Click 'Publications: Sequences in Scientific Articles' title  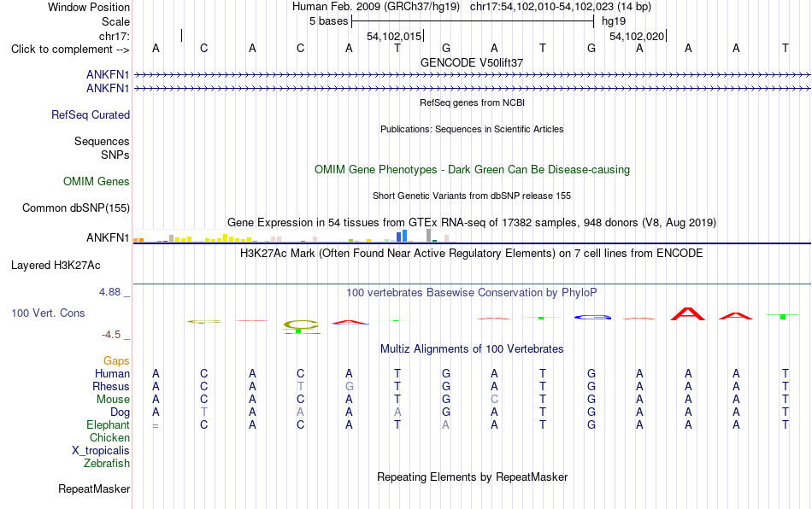click(472, 129)
